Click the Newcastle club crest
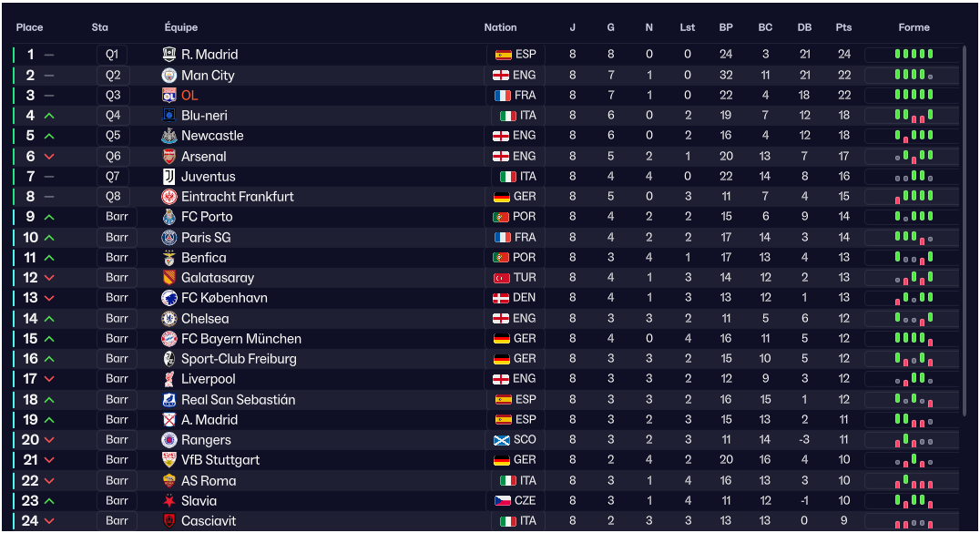This screenshot has width=980, height=533. pos(168,136)
